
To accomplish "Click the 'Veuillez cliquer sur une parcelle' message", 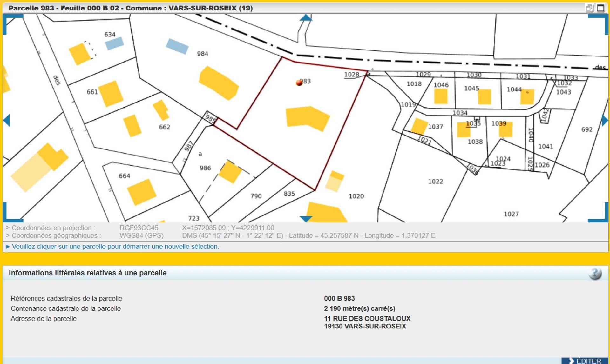I will 115,247.
